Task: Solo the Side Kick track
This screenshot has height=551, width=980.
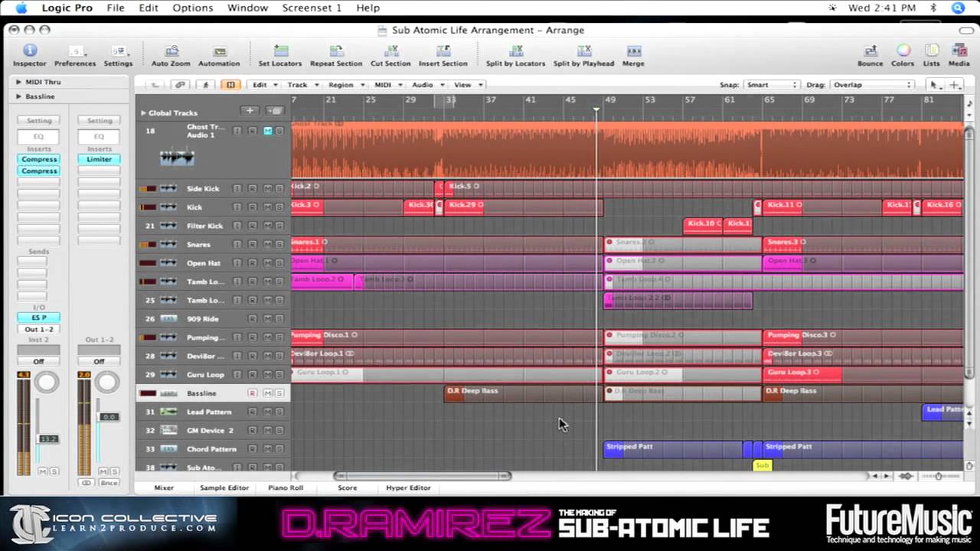Action: click(x=279, y=188)
